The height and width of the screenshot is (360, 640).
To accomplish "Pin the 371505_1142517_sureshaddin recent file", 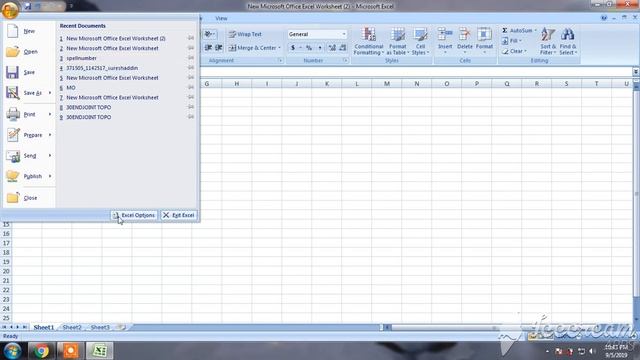I will [x=191, y=67].
